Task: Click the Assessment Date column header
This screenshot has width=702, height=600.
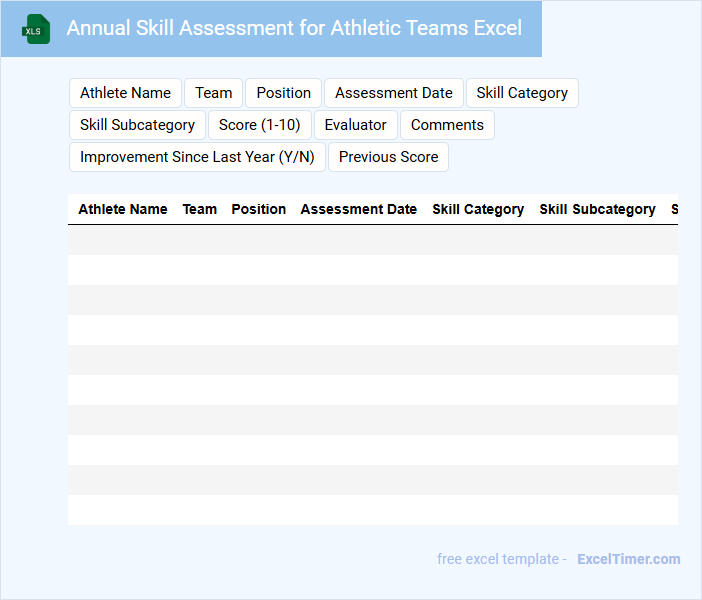Action: point(358,210)
